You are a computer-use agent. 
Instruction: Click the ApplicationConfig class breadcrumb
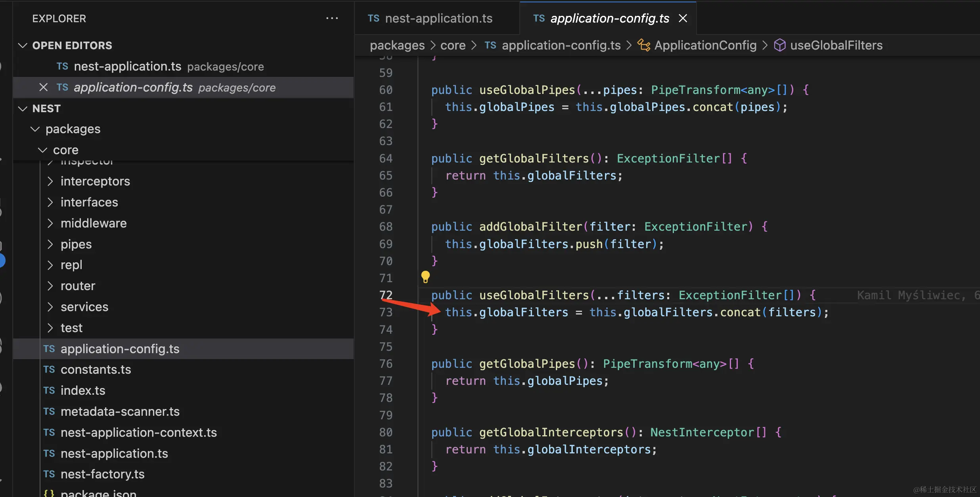pyautogui.click(x=705, y=46)
